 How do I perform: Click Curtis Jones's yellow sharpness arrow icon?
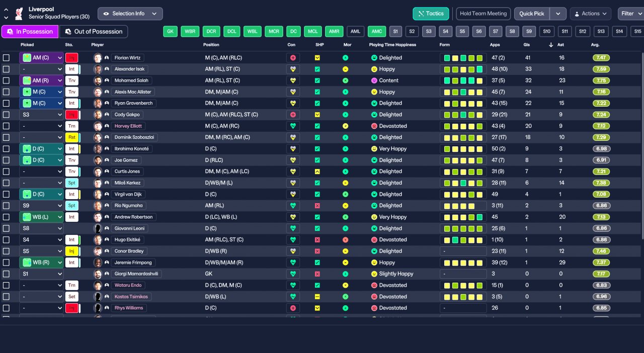click(317, 171)
